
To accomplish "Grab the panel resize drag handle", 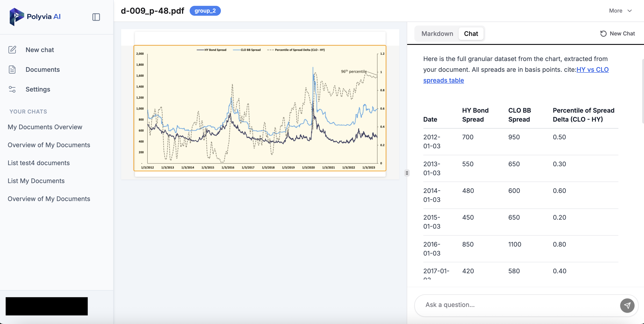I will tap(407, 173).
